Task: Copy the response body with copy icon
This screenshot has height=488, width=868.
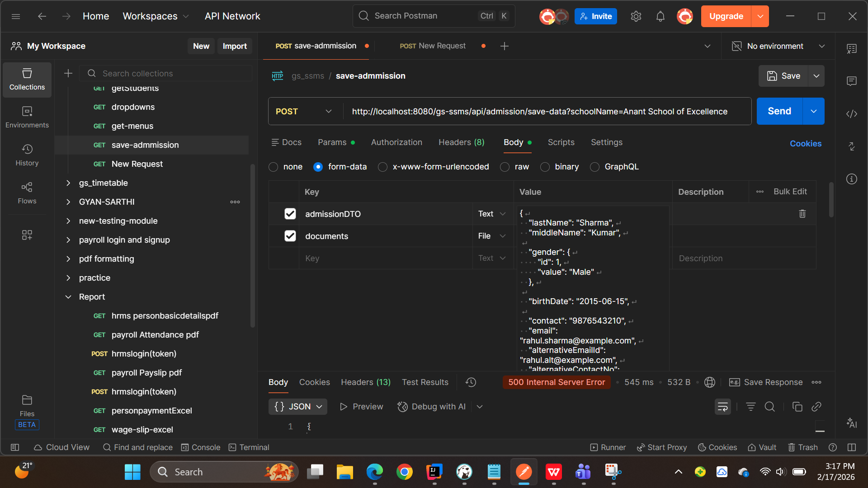Action: [x=797, y=407]
